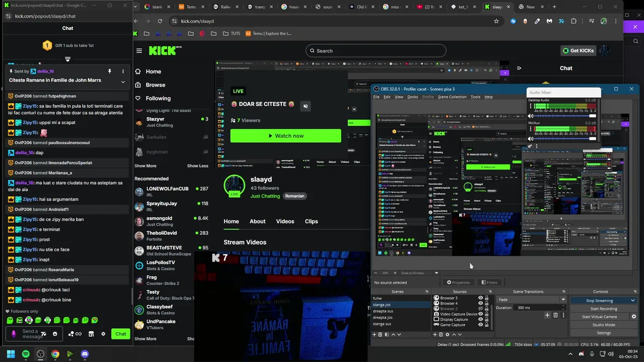Switch to the About tab on slaayd channel
The image size is (644, 362).
[258, 221]
